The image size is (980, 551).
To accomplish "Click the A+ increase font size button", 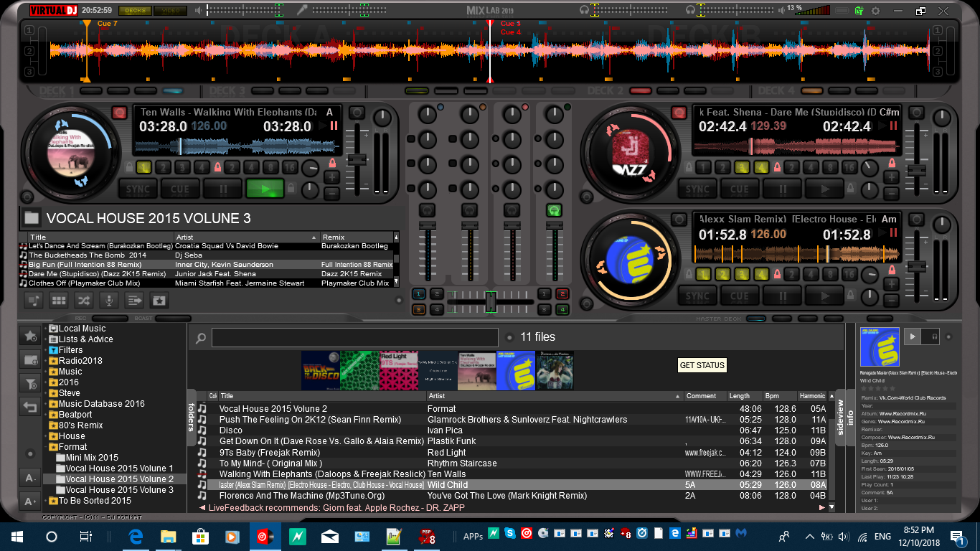I will (x=30, y=501).
